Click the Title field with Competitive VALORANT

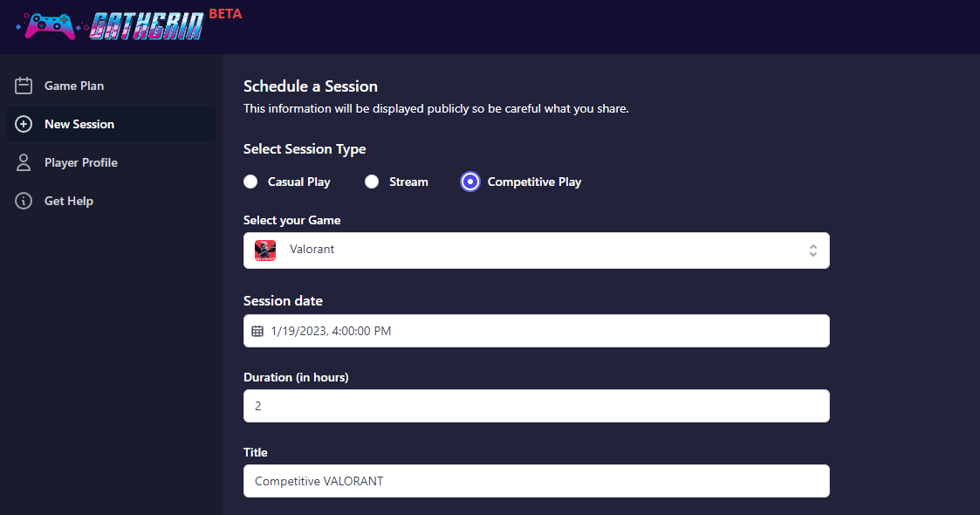(536, 481)
